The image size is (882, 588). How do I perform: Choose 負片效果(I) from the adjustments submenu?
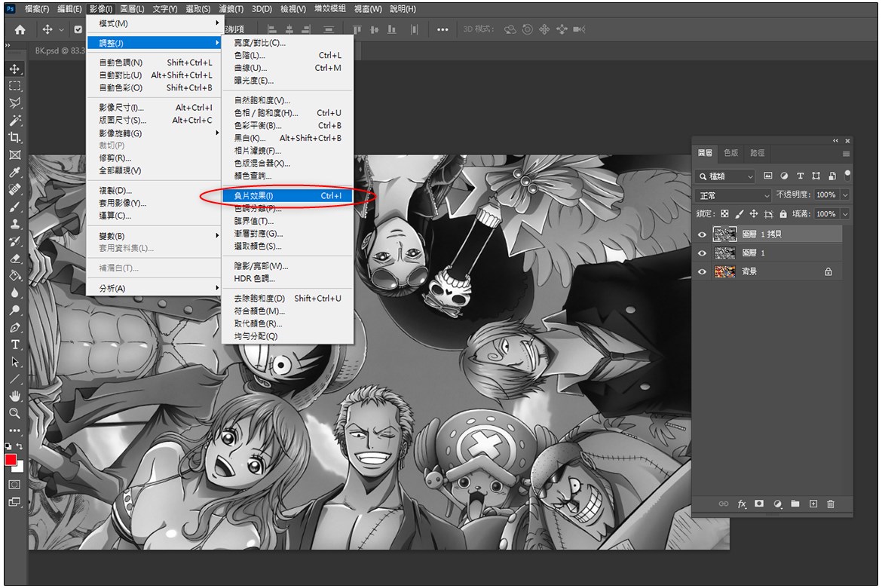point(287,196)
